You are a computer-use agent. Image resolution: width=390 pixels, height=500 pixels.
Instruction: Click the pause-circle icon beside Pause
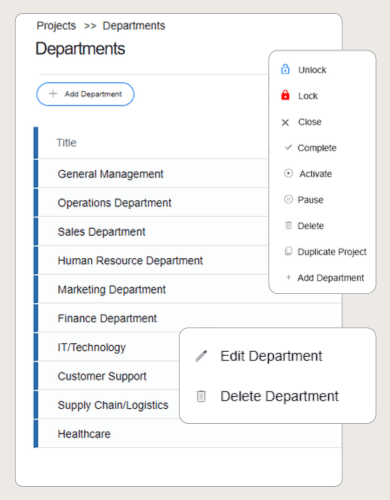click(288, 199)
